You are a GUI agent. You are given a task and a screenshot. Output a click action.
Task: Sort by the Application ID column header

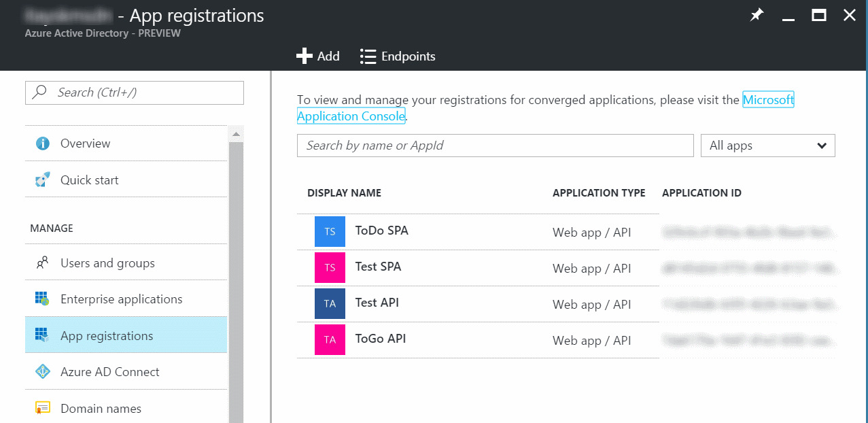point(701,193)
